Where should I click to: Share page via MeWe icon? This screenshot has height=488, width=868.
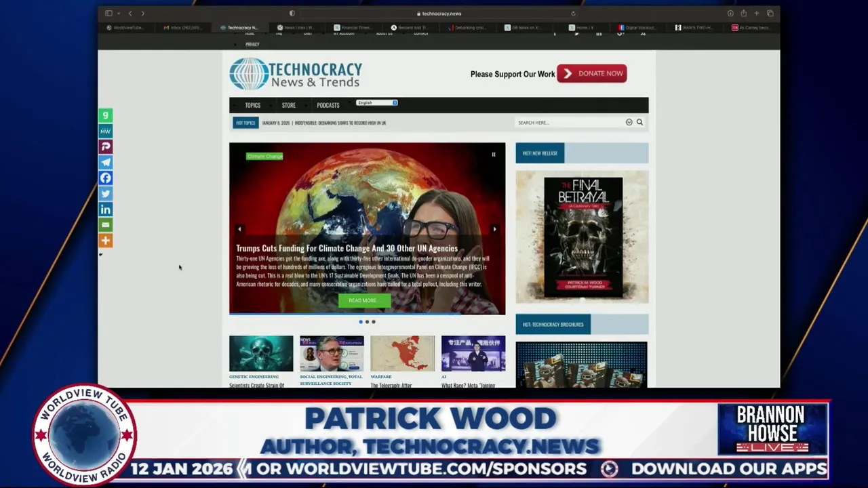(105, 131)
